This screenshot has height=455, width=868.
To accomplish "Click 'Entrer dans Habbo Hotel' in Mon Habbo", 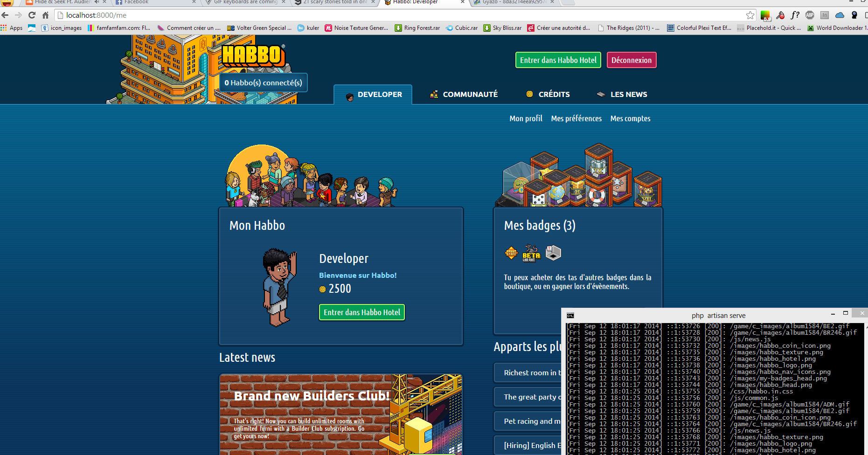I will [362, 312].
